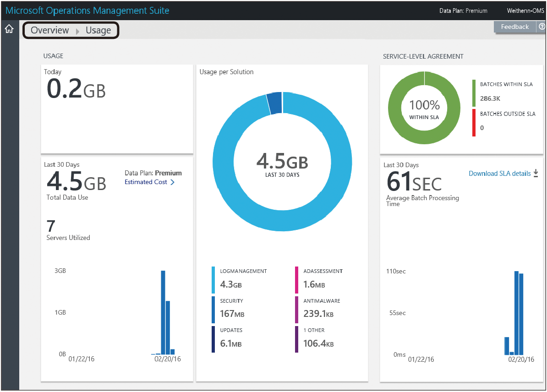Screen dimensions: 547x392
Task: Click the breadcrumb separator arrow after Overview
Action: click(x=77, y=31)
